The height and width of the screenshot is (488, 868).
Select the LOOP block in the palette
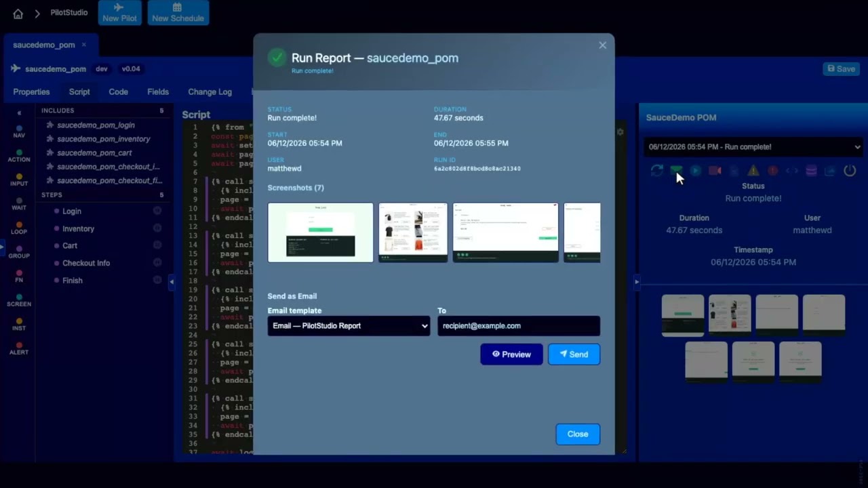pyautogui.click(x=19, y=228)
